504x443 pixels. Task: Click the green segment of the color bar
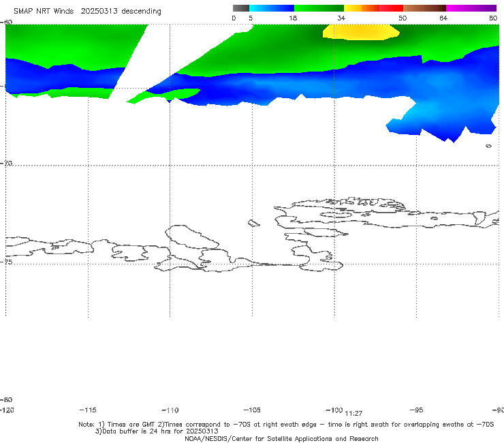(x=319, y=8)
